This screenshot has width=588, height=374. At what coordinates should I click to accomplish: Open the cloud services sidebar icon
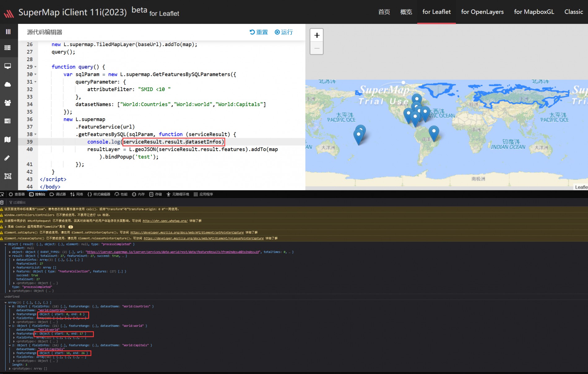point(8,84)
